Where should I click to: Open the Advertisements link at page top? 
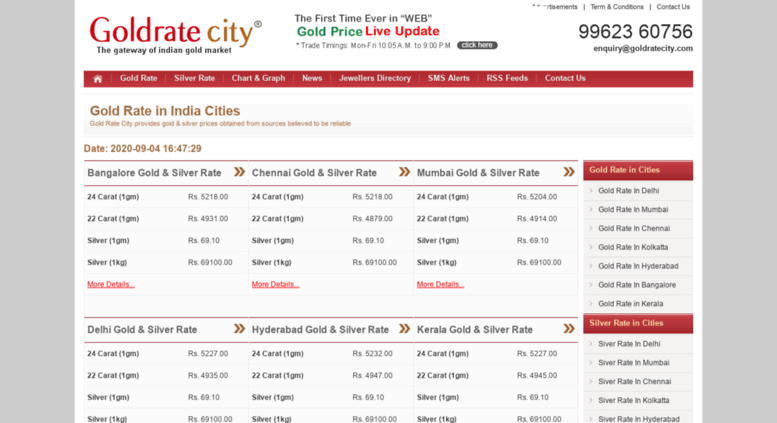(555, 7)
